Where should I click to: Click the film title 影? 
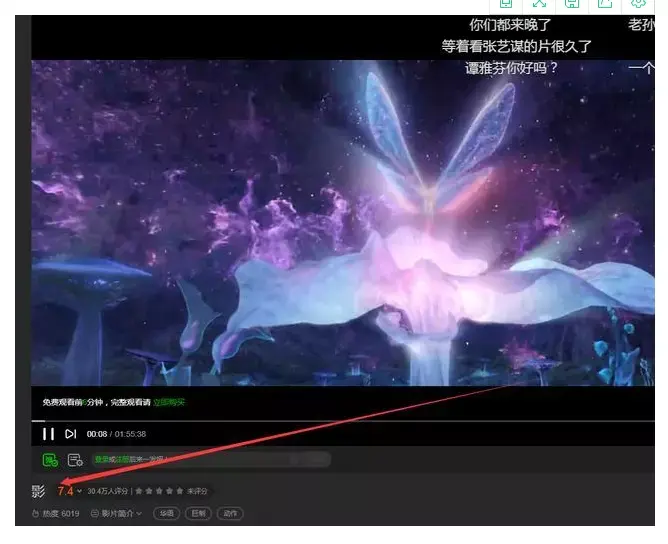coord(38,491)
